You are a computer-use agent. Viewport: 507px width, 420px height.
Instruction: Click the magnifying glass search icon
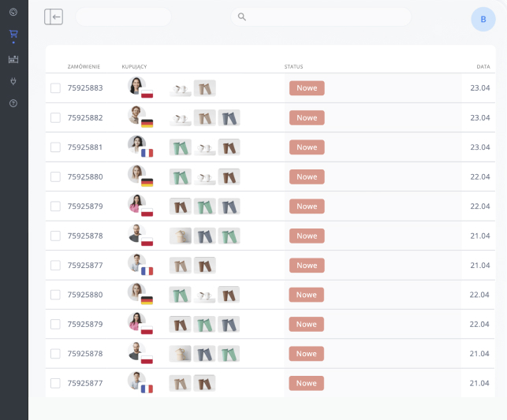(x=242, y=17)
